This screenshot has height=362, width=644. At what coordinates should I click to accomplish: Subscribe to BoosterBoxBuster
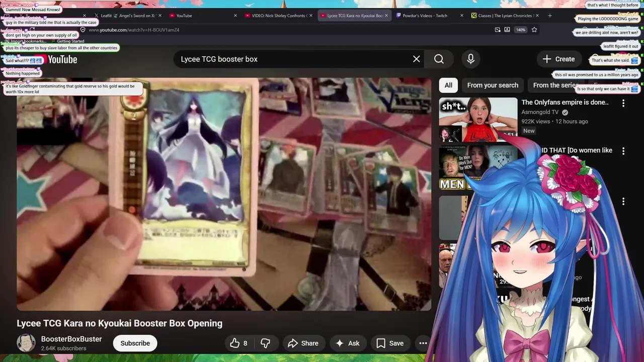(x=135, y=343)
